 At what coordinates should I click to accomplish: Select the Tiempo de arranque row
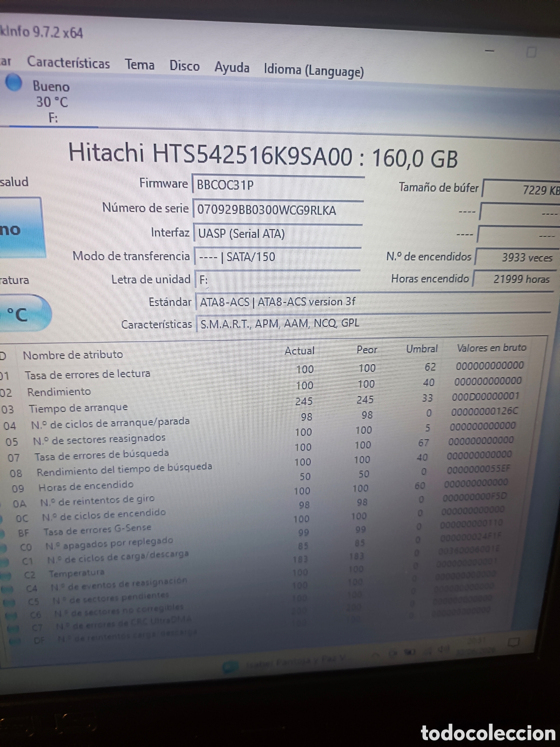[261, 403]
